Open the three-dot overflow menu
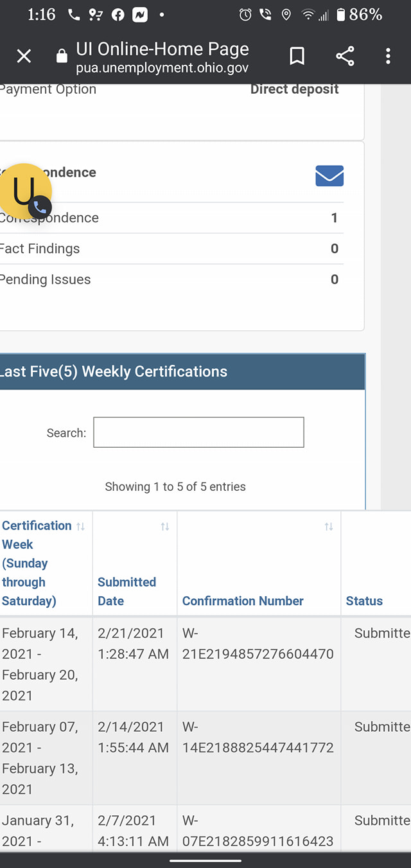The width and height of the screenshot is (411, 868). tap(388, 57)
